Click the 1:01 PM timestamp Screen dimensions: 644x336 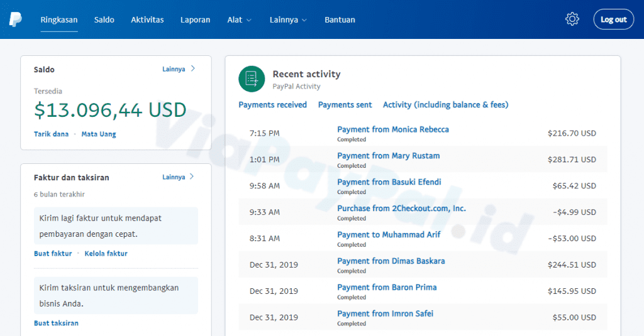265,160
